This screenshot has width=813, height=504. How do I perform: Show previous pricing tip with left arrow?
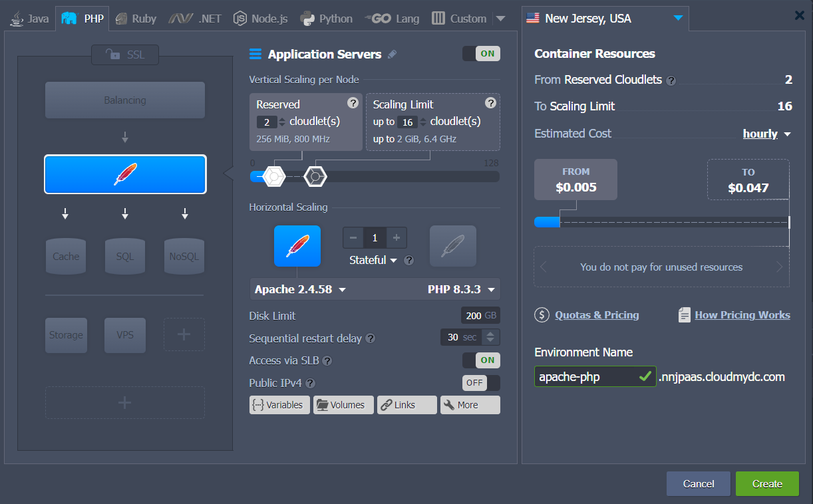tap(544, 267)
